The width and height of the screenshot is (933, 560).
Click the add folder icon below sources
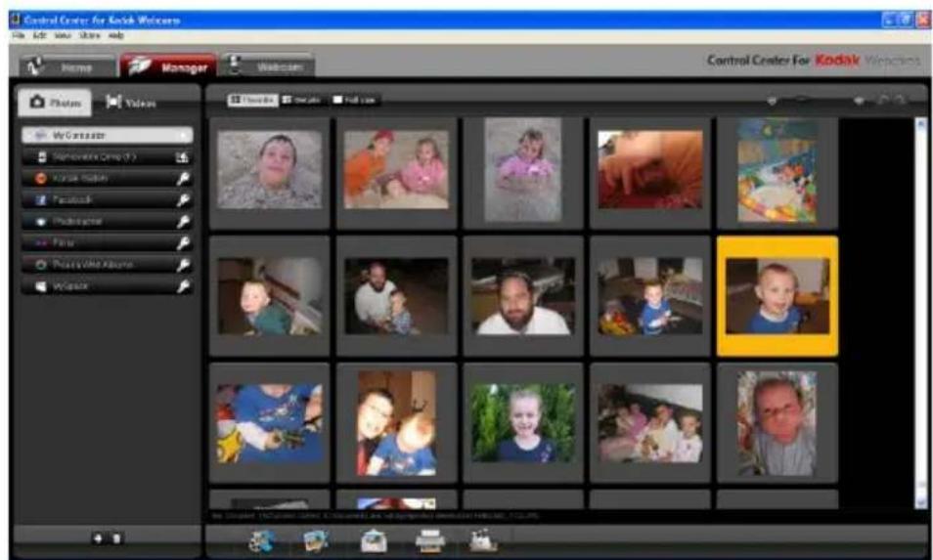tap(98, 538)
